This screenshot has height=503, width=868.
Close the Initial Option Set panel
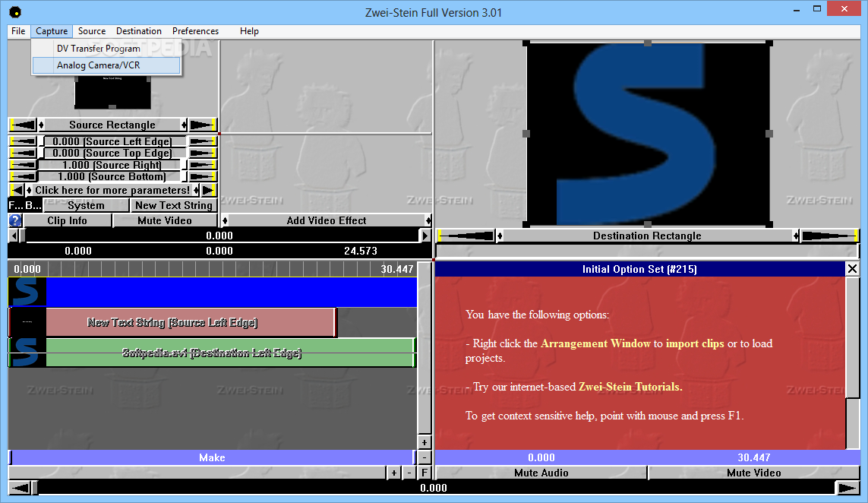pos(852,269)
